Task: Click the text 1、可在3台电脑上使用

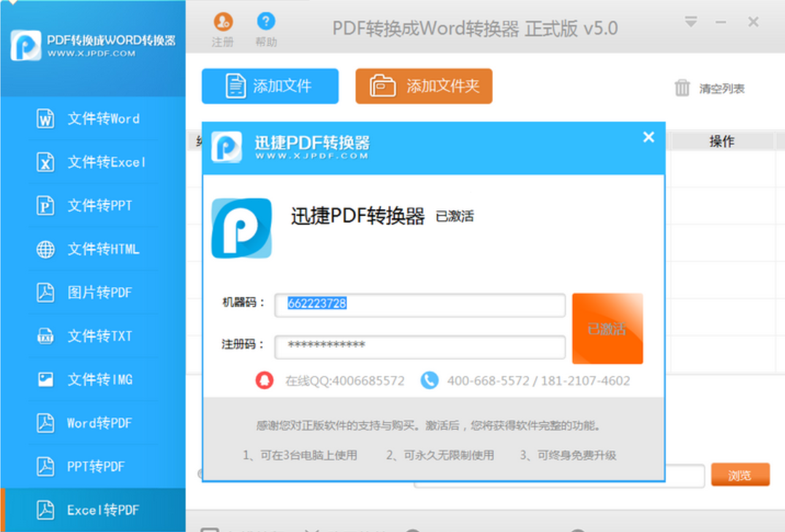Action: (x=300, y=455)
